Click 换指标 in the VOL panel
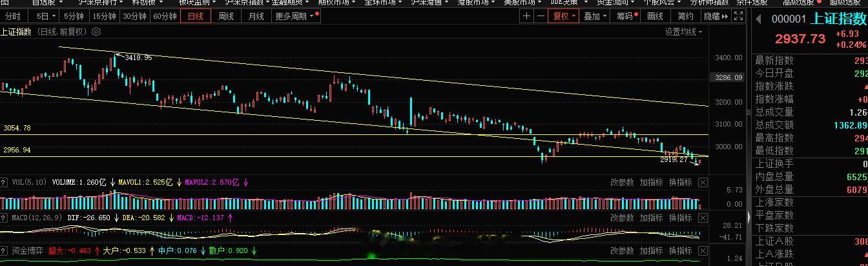Screen dimensions: 868x266 (x=680, y=183)
